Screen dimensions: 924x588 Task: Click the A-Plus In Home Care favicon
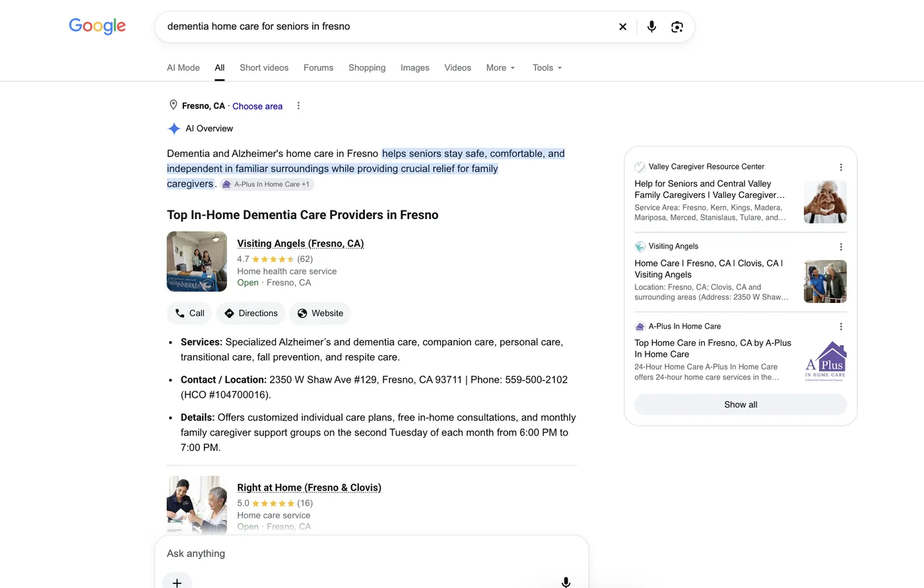(640, 327)
